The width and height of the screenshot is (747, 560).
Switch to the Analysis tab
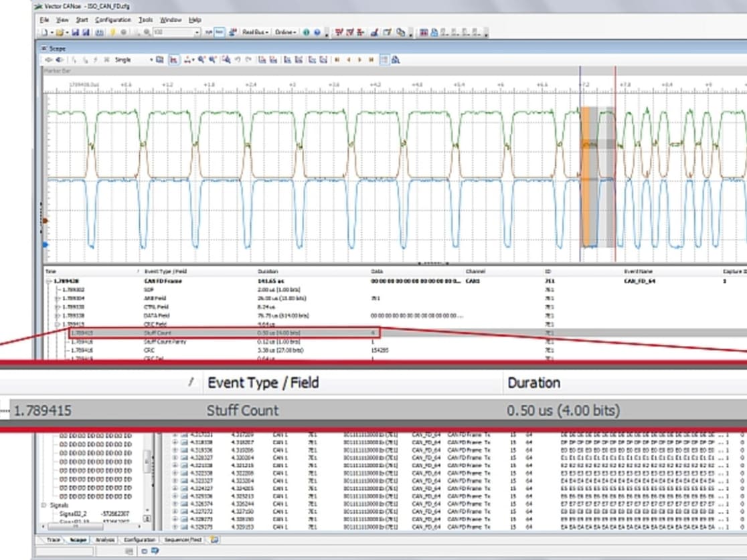click(105, 539)
